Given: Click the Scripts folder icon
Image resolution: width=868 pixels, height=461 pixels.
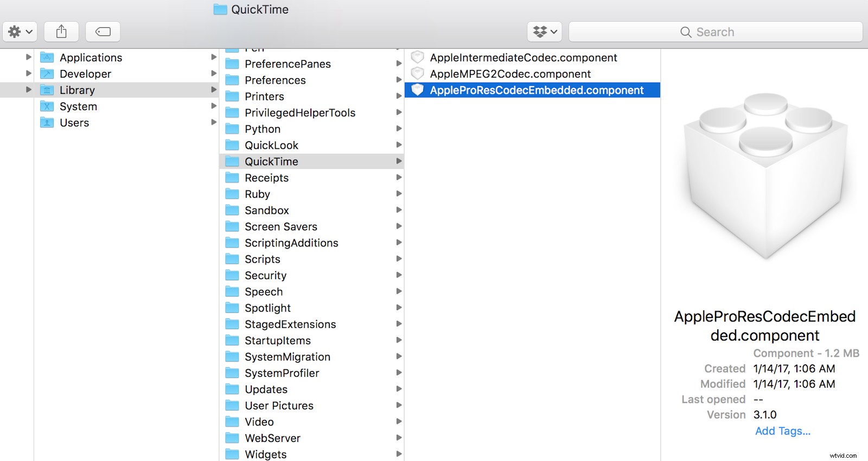Looking at the screenshot, I should point(232,260).
